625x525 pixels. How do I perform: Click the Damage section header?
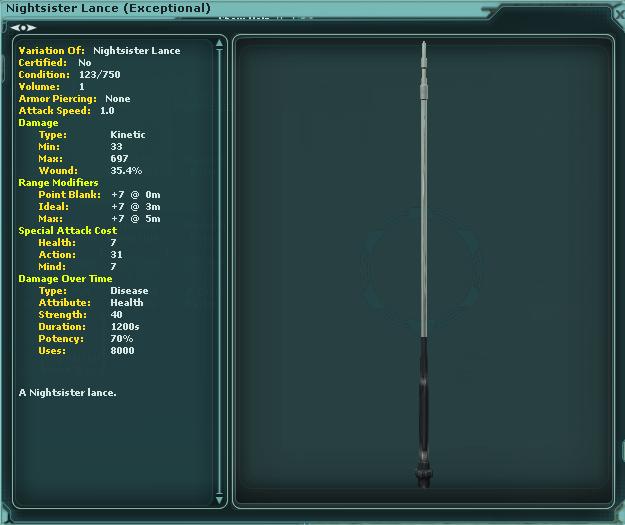pos(38,123)
